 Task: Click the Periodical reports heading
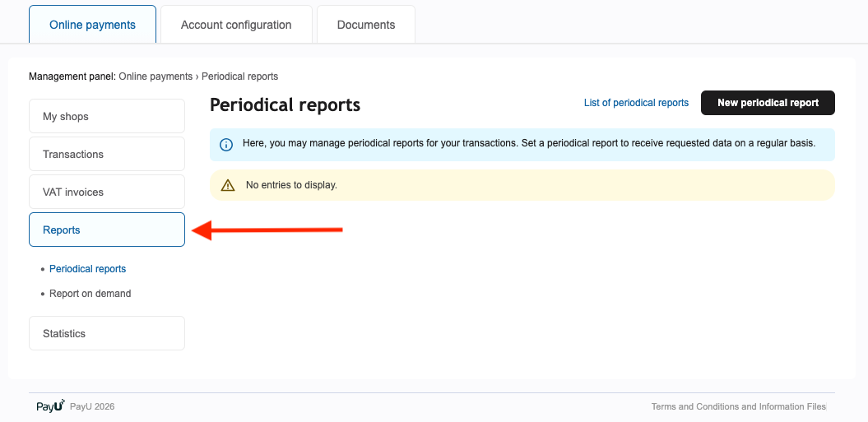point(285,104)
